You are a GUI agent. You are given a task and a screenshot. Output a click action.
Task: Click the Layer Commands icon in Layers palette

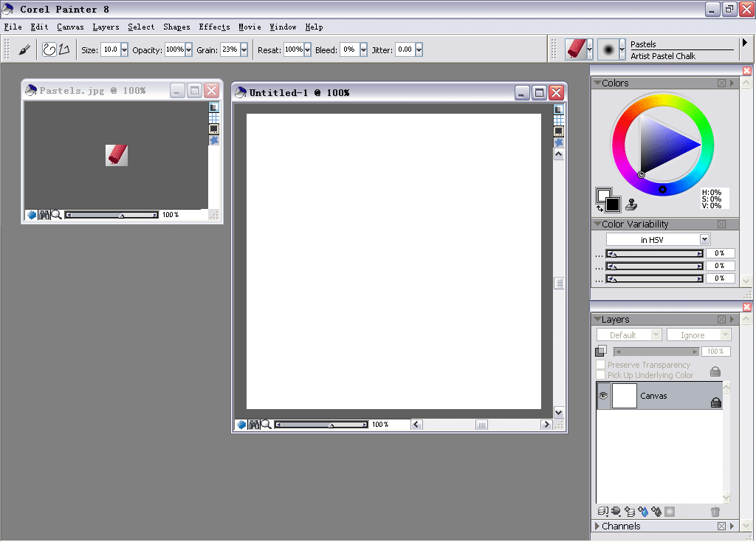602,511
